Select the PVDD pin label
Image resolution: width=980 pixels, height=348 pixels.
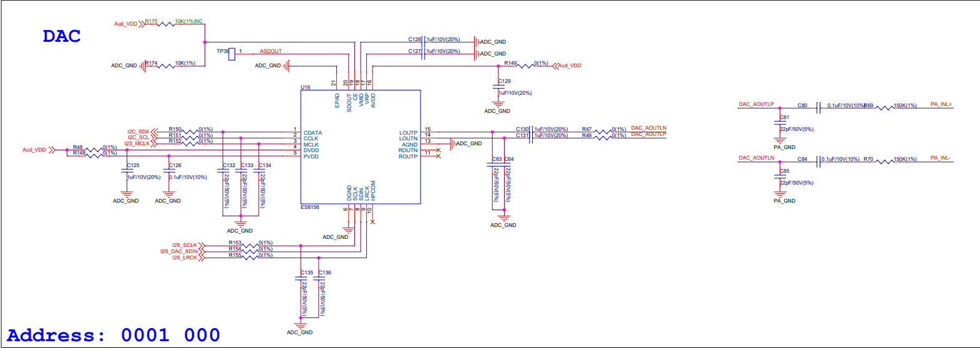pyautogui.click(x=311, y=157)
